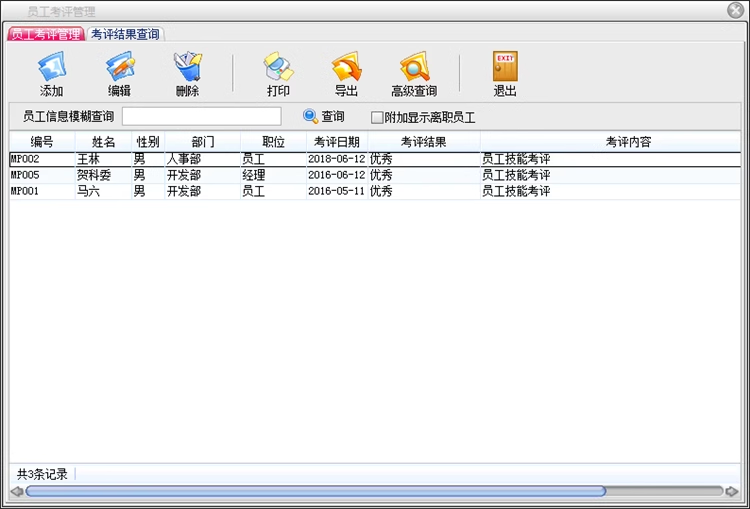The image size is (750, 509).
Task: Select the 员工考评管理 tab
Action: 46,34
